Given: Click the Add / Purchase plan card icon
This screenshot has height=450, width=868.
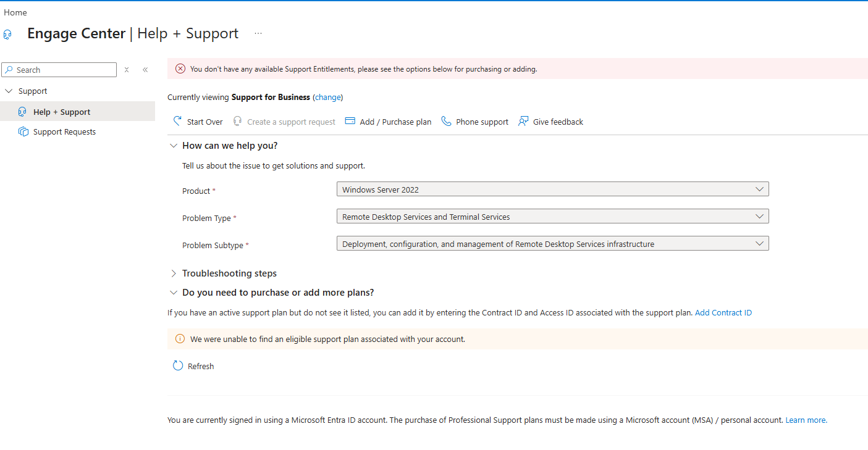Looking at the screenshot, I should pyautogui.click(x=350, y=121).
